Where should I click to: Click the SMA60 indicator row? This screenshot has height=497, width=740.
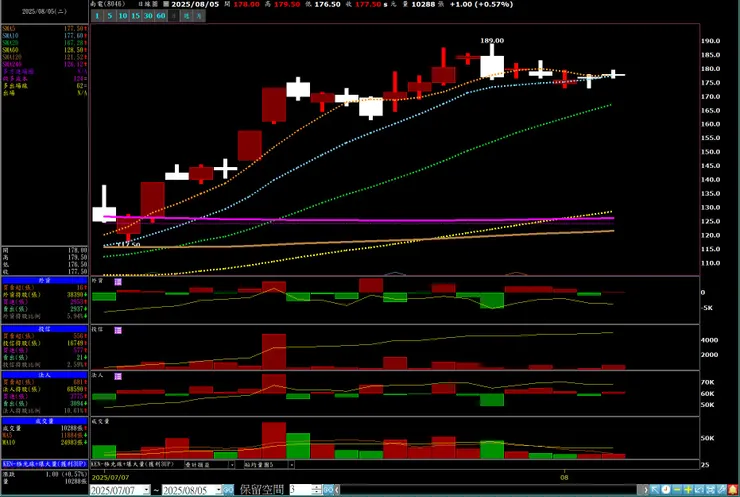44,50
